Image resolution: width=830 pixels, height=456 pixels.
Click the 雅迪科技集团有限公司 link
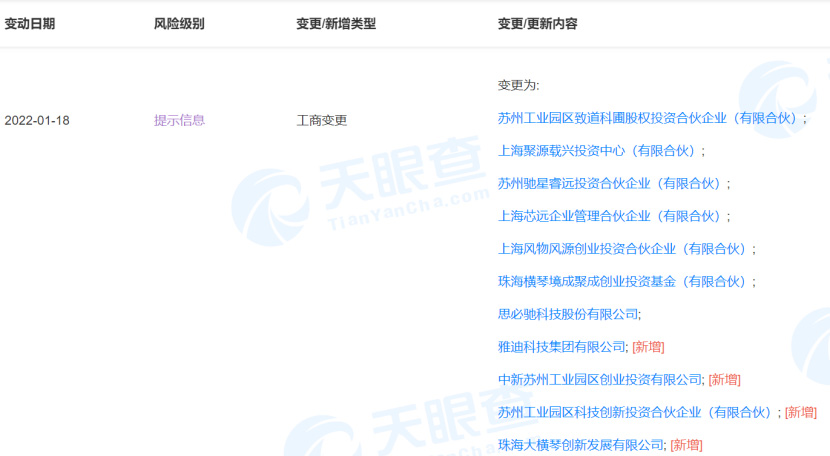[561, 347]
